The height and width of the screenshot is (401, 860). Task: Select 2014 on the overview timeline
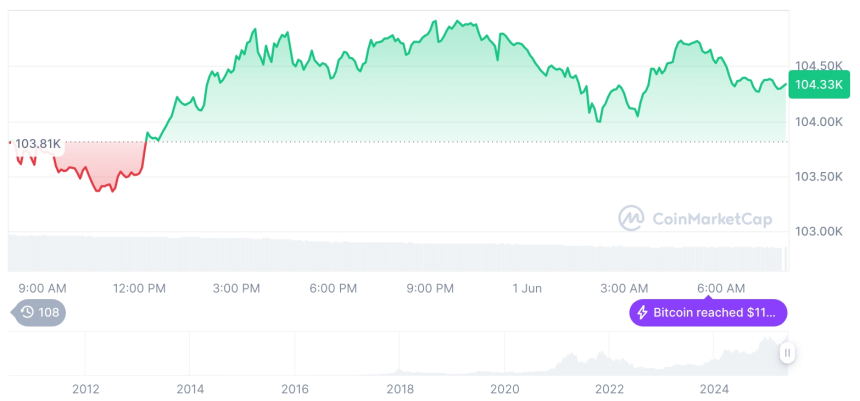pyautogui.click(x=190, y=389)
